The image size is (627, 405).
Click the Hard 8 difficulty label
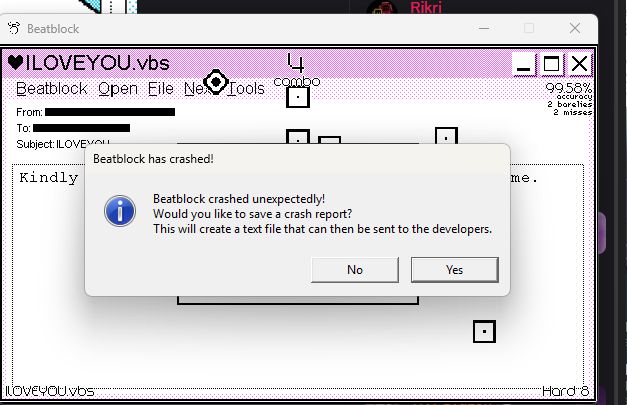(566, 391)
